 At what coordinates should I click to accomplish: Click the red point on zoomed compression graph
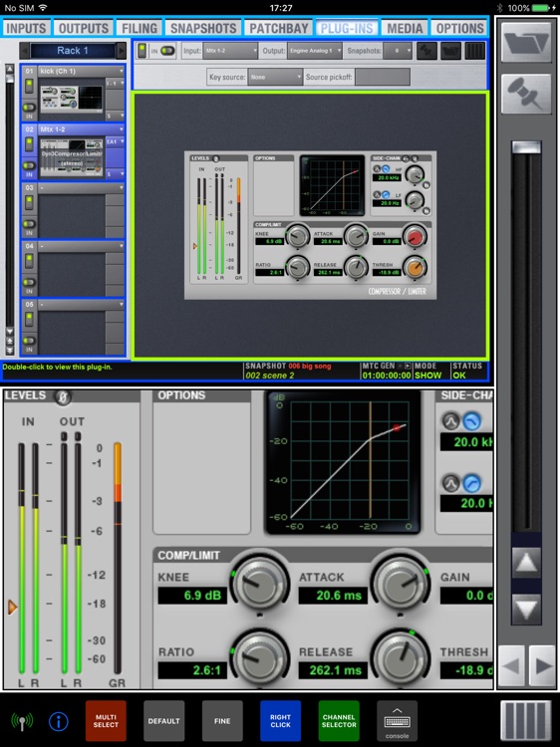click(397, 428)
